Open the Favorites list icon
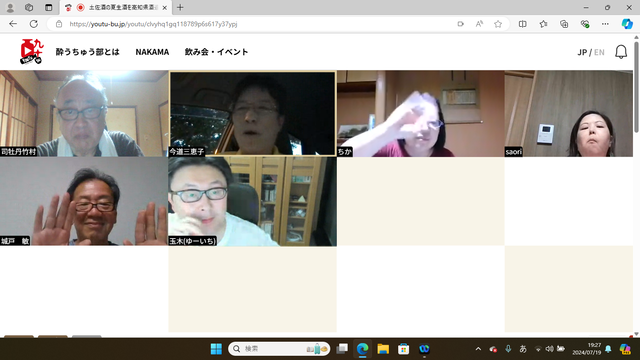The width and height of the screenshot is (640, 360). click(543, 24)
